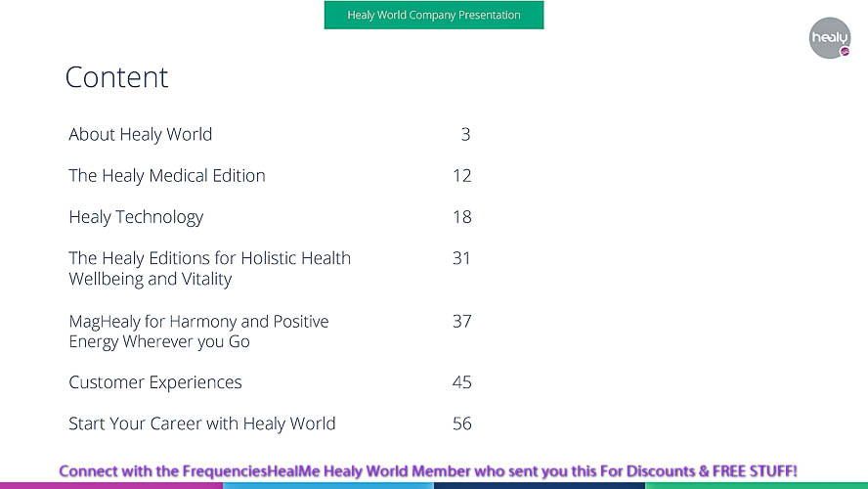Open the About Healy World entry
This screenshot has width=868, height=489.
point(141,135)
